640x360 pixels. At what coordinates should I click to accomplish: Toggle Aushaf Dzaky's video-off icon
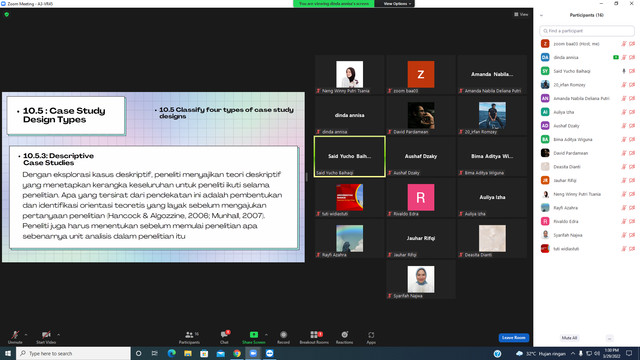click(632, 126)
